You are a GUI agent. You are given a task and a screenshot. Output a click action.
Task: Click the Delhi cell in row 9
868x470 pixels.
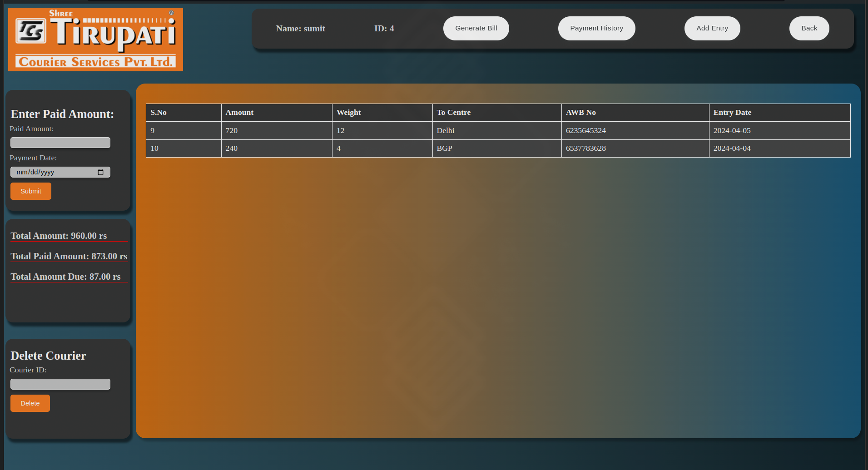[x=446, y=130]
